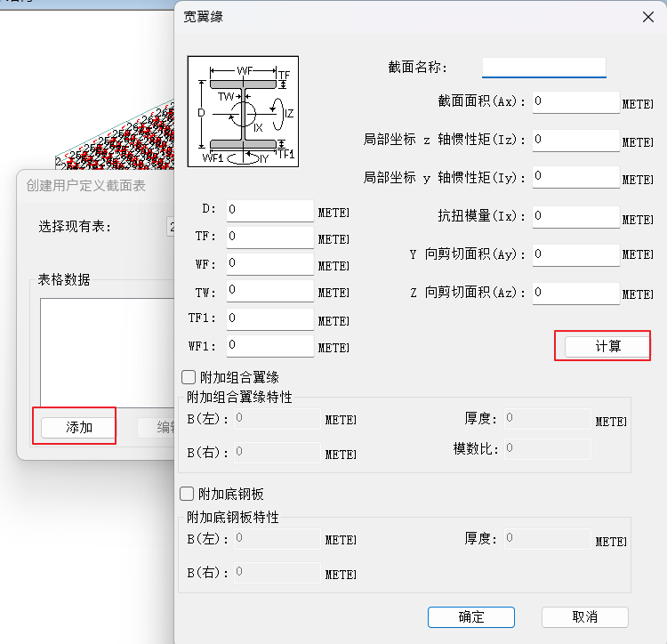Click the TW dimension field

point(270,291)
